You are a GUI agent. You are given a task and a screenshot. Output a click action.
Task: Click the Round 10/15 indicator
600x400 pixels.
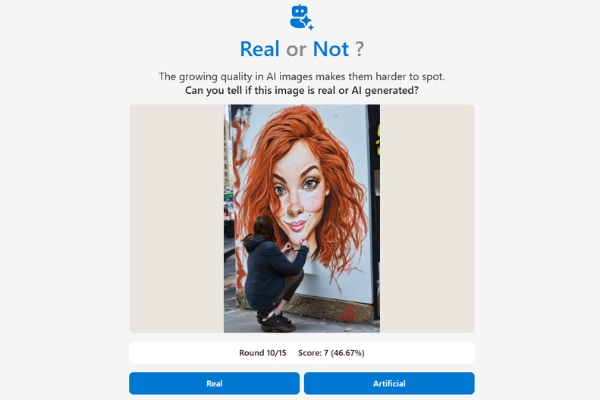[x=262, y=353]
